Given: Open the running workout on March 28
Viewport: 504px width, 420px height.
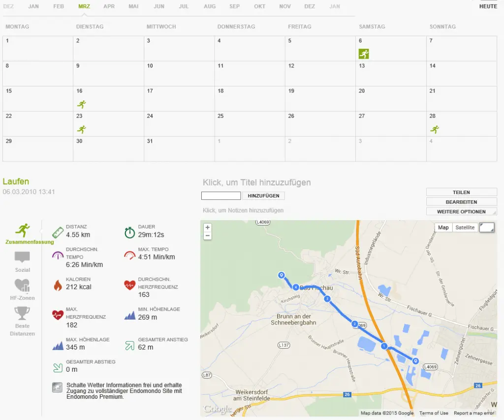Looking at the screenshot, I should [x=434, y=129].
